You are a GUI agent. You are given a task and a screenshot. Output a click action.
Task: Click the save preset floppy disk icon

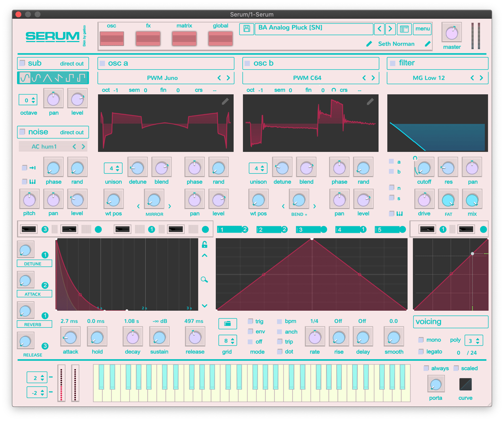pyautogui.click(x=247, y=29)
